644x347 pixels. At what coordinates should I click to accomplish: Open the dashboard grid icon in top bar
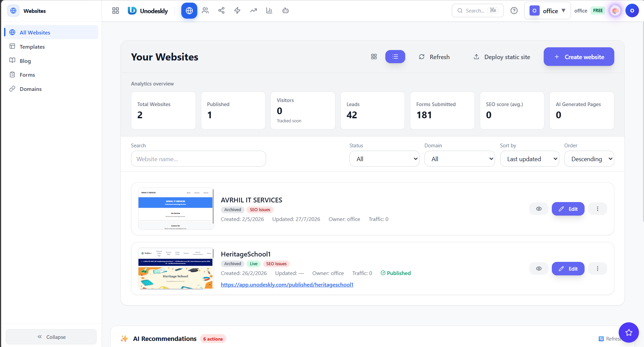click(115, 11)
